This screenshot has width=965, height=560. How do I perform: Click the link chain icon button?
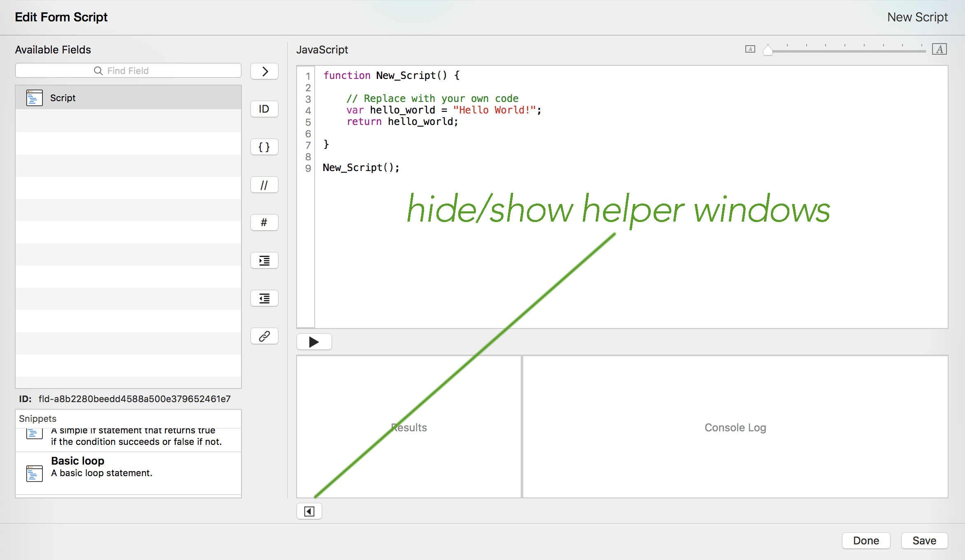coord(264,336)
